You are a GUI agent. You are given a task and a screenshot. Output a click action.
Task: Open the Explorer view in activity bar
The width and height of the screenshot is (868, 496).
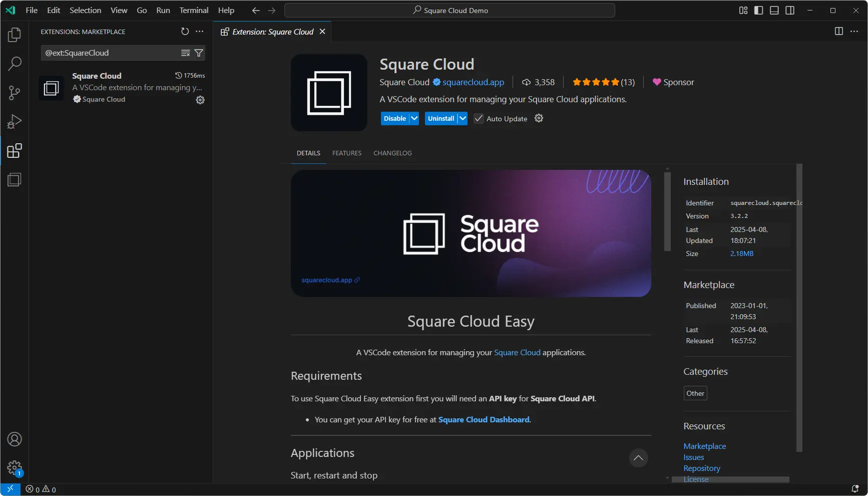[15, 35]
